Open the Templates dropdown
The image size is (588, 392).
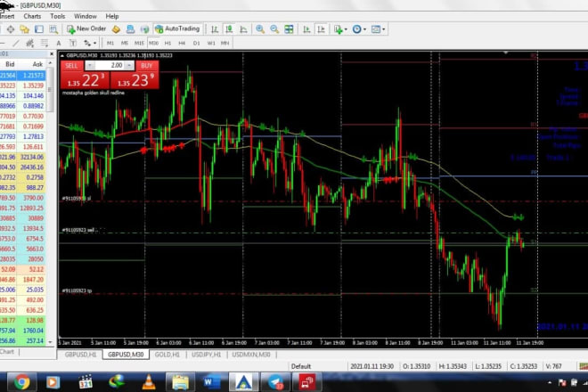click(378, 29)
